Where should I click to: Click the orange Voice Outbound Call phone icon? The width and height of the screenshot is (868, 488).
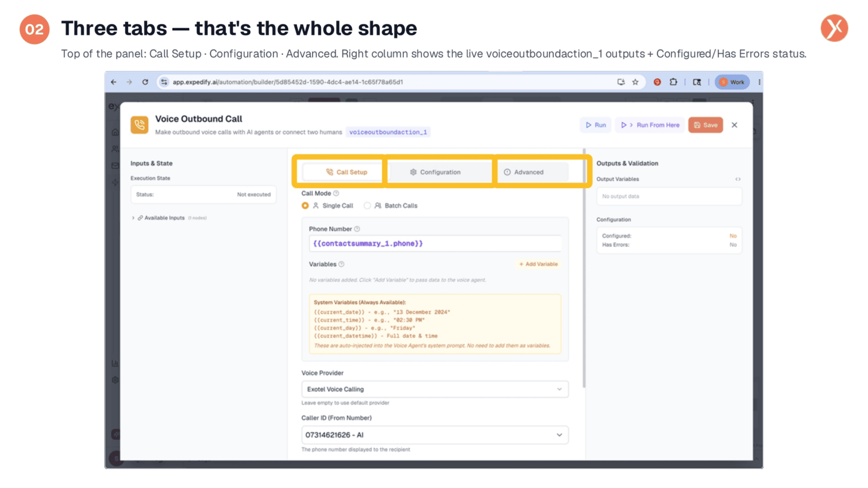tap(139, 125)
